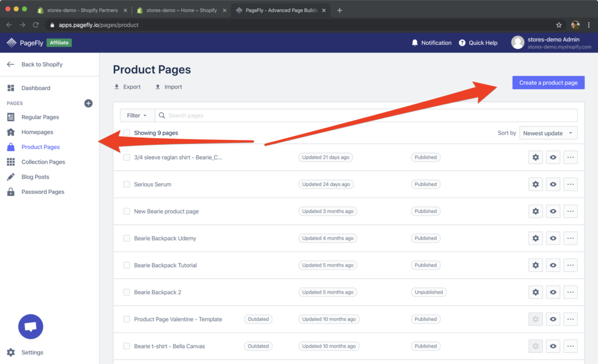Expand the Filter dropdown
The width and height of the screenshot is (598, 364).
pos(137,116)
